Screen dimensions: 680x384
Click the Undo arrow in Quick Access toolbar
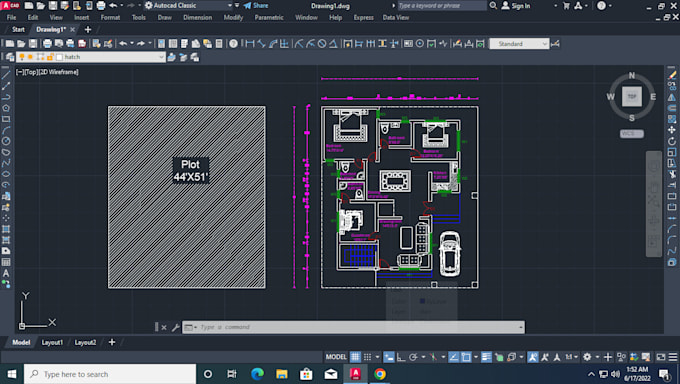113,6
